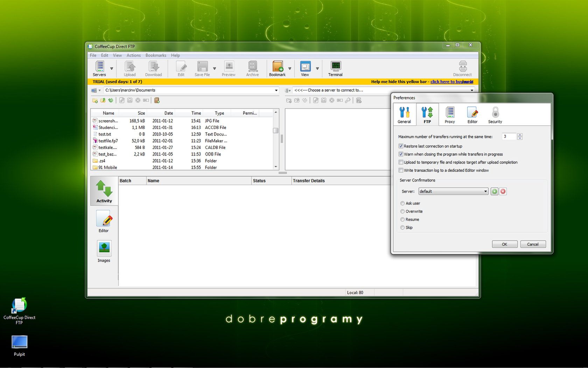
Task: Select Ask user radio option
Action: pyautogui.click(x=402, y=203)
